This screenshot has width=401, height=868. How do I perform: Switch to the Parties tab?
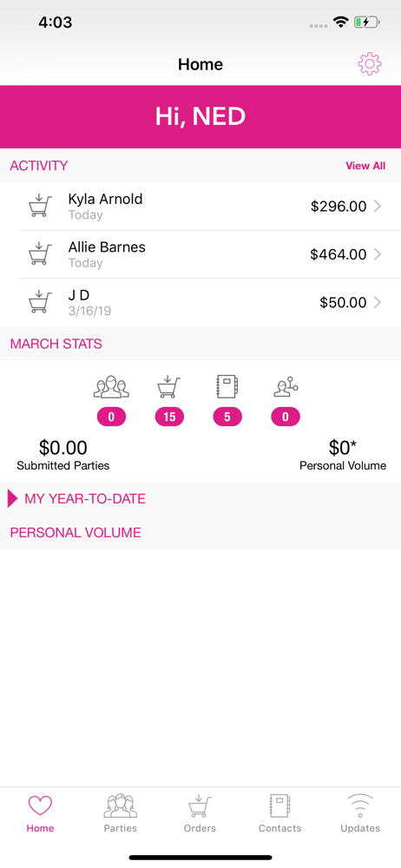point(120,814)
